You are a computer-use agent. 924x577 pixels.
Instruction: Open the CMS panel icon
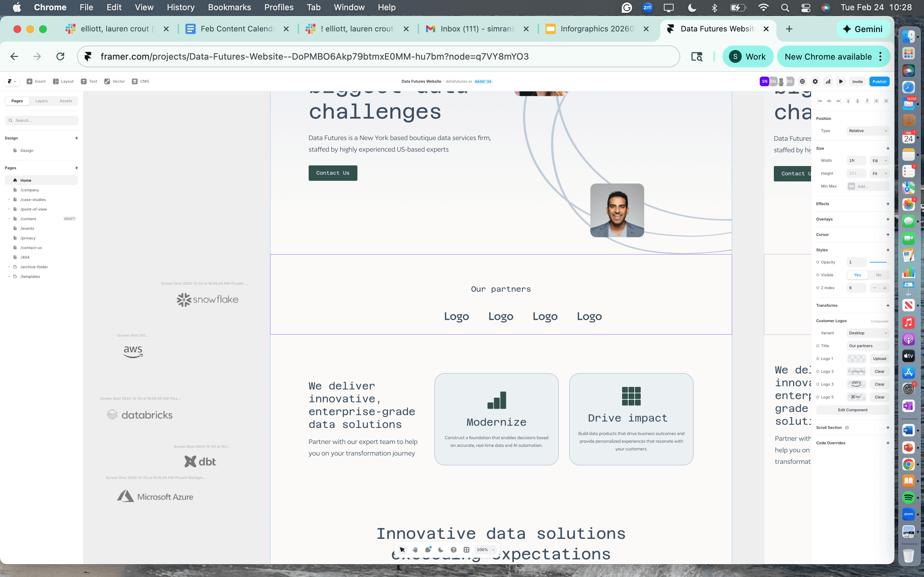[140, 81]
